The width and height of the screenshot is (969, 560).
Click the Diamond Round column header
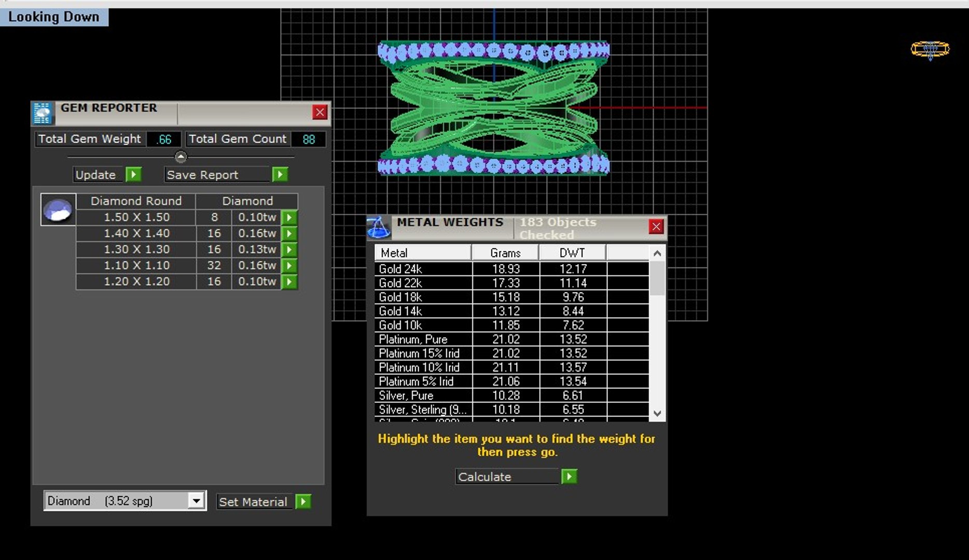coord(136,201)
